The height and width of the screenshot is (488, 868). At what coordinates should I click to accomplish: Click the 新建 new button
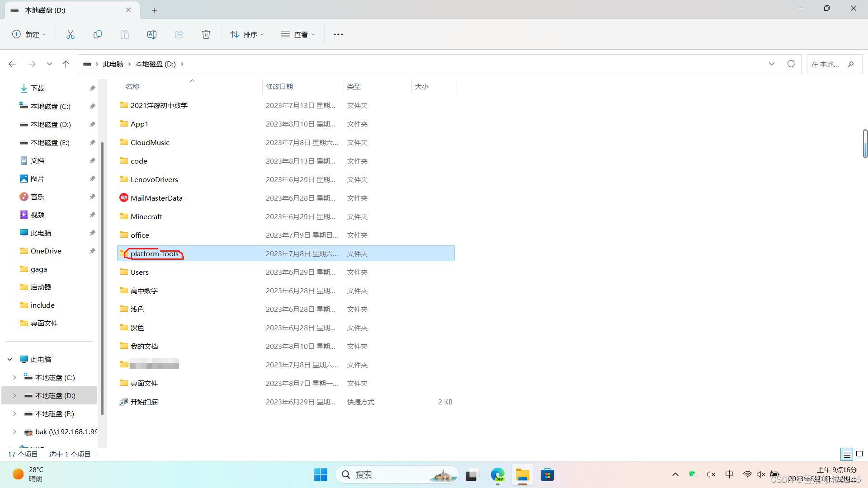(x=29, y=34)
